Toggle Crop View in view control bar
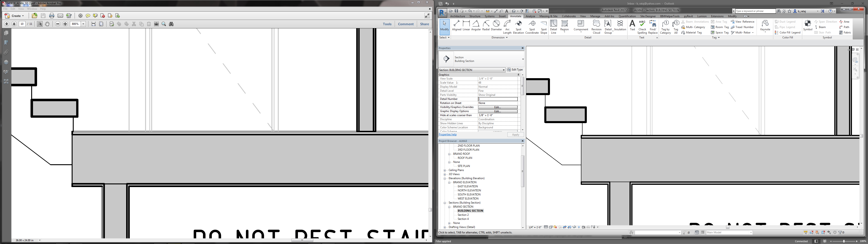868x244 pixels. pyautogui.click(x=565, y=227)
